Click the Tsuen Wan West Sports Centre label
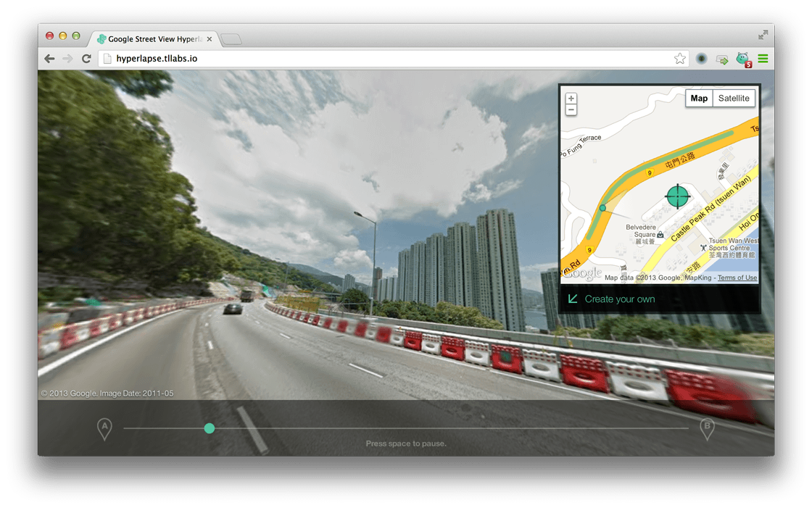The height and width of the screenshot is (508, 812). pyautogui.click(x=732, y=248)
